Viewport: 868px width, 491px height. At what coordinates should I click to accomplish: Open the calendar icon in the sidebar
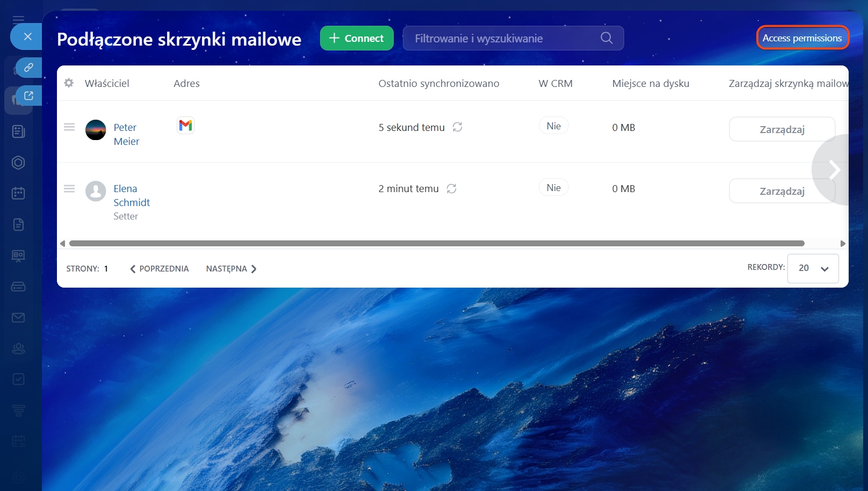click(x=18, y=193)
